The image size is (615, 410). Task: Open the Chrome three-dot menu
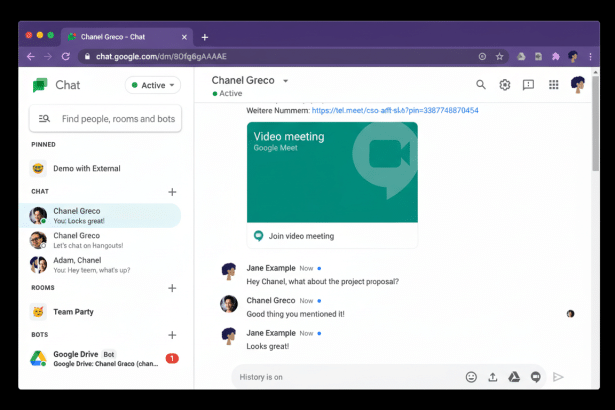point(590,56)
